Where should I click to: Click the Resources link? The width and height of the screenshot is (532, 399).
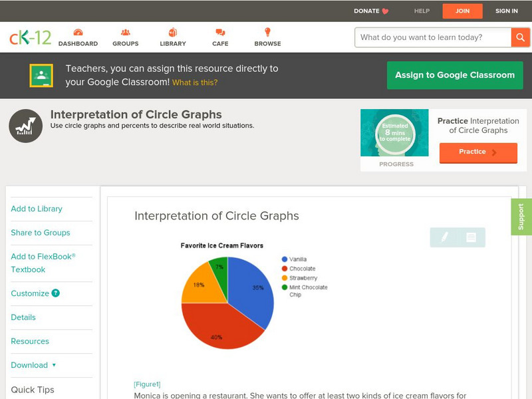click(x=30, y=341)
